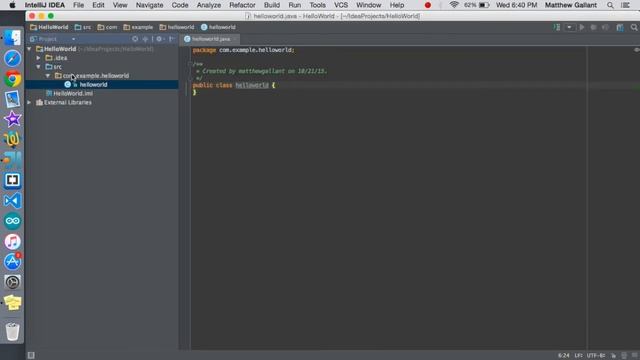Open Google Chrome from the dock
The width and height of the screenshot is (640, 360).
click(x=12, y=79)
